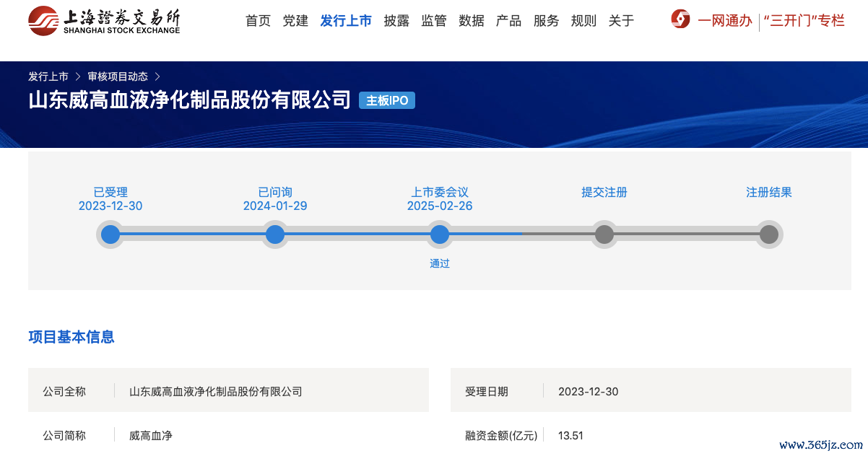Select the company title 山东威高血液净化制品股份有限公司 heading

point(190,100)
